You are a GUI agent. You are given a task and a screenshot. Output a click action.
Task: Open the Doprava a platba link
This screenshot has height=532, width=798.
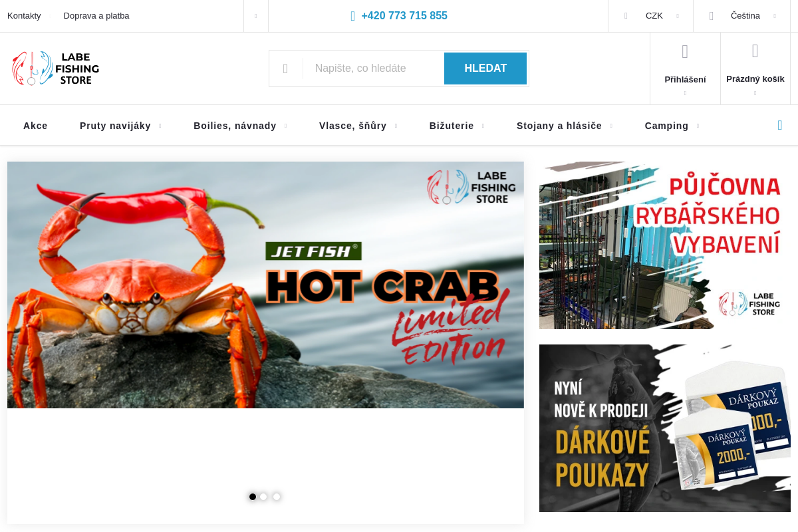pyautogui.click(x=96, y=16)
